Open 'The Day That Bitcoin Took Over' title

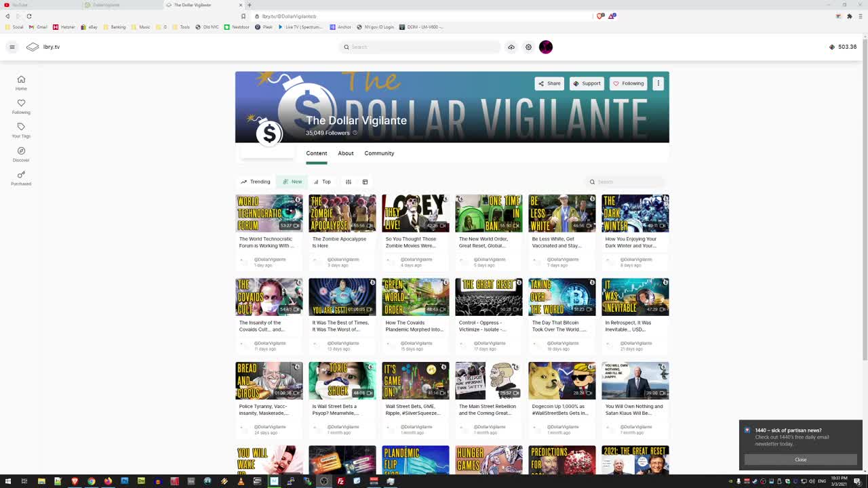click(x=559, y=326)
